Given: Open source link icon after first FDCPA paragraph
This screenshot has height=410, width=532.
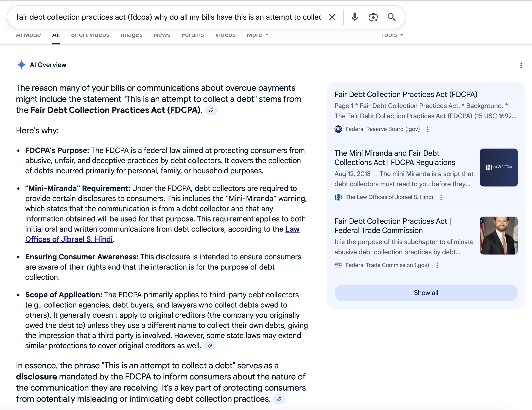Looking at the screenshot, I should pos(211,110).
